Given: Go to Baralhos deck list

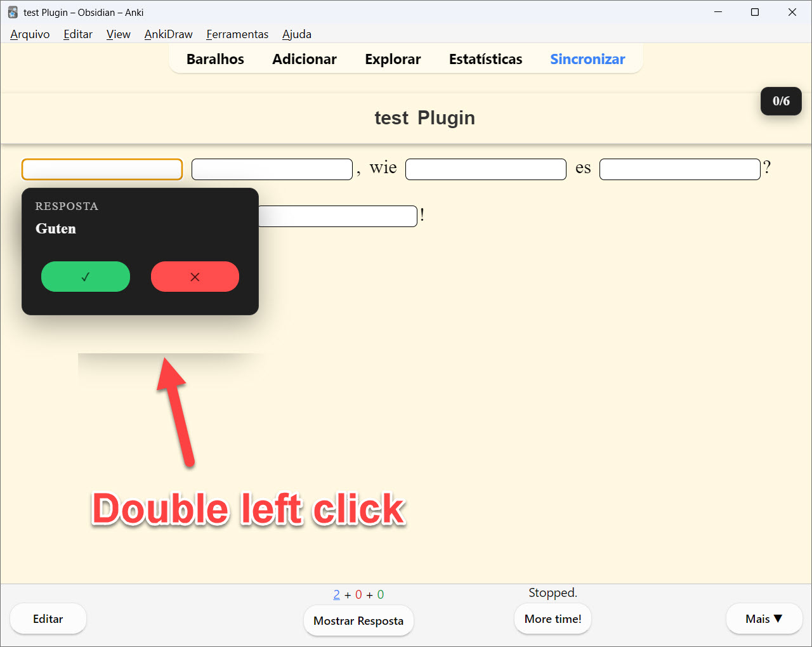Looking at the screenshot, I should 215,59.
